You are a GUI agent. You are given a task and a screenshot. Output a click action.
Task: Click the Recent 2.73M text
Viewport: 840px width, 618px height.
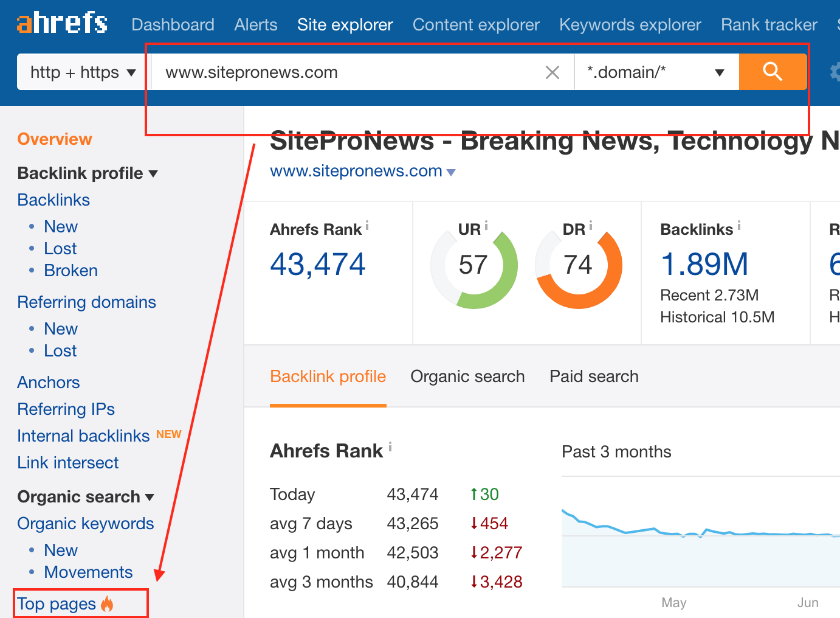click(x=709, y=295)
